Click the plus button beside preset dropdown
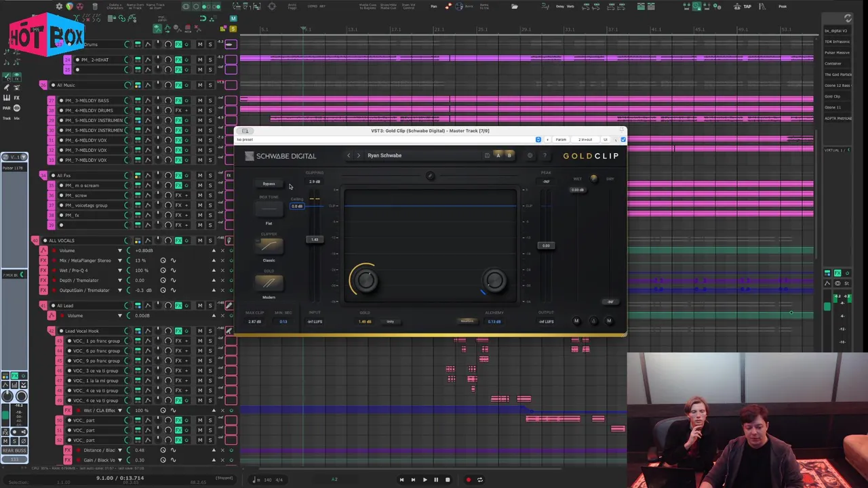868x488 pixels. 547,140
